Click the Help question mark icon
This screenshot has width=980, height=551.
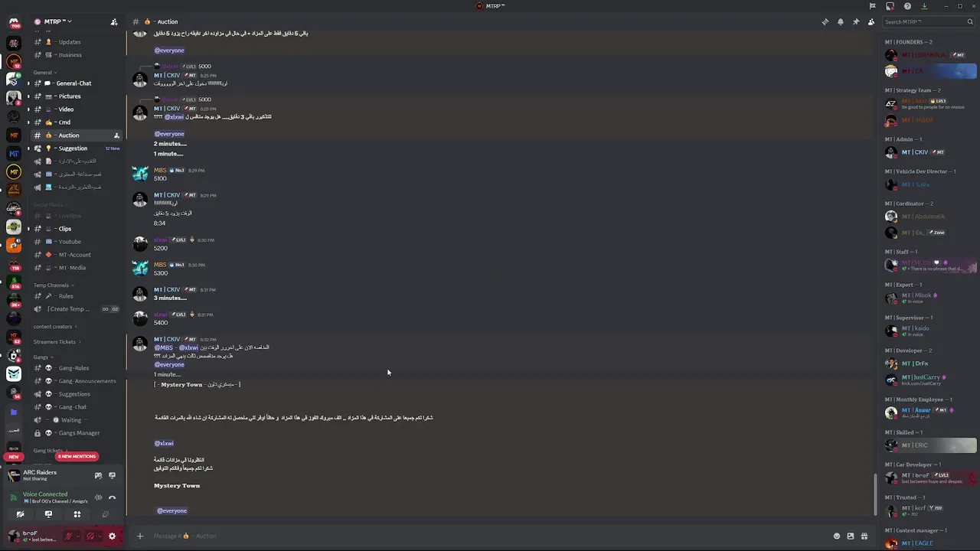[x=907, y=6]
